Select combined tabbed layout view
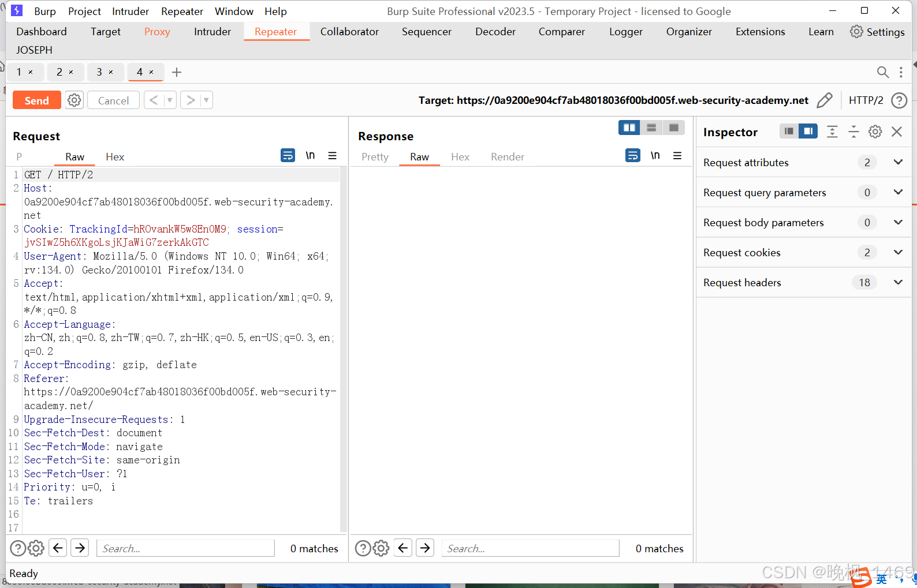The width and height of the screenshot is (917, 588). pos(674,128)
